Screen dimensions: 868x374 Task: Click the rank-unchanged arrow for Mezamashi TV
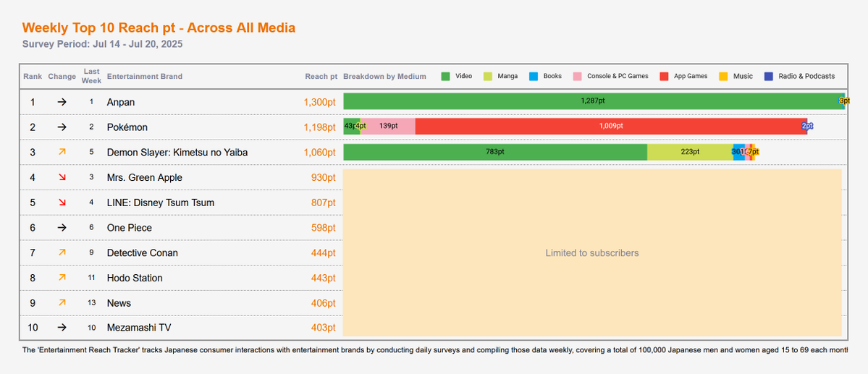[62, 328]
